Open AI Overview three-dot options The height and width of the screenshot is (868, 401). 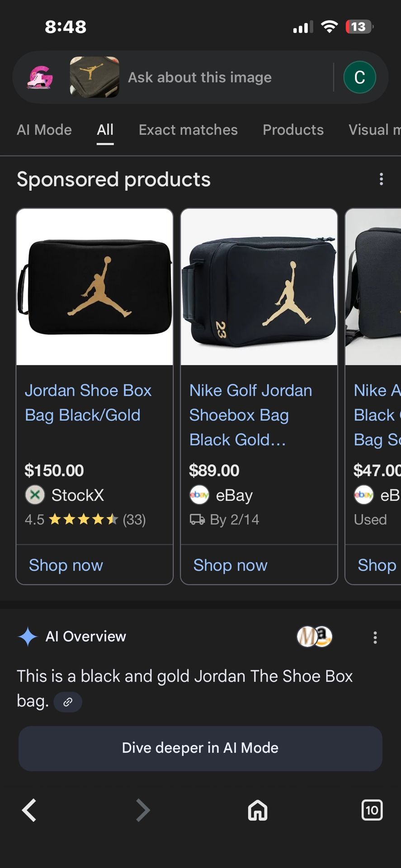coord(375,637)
